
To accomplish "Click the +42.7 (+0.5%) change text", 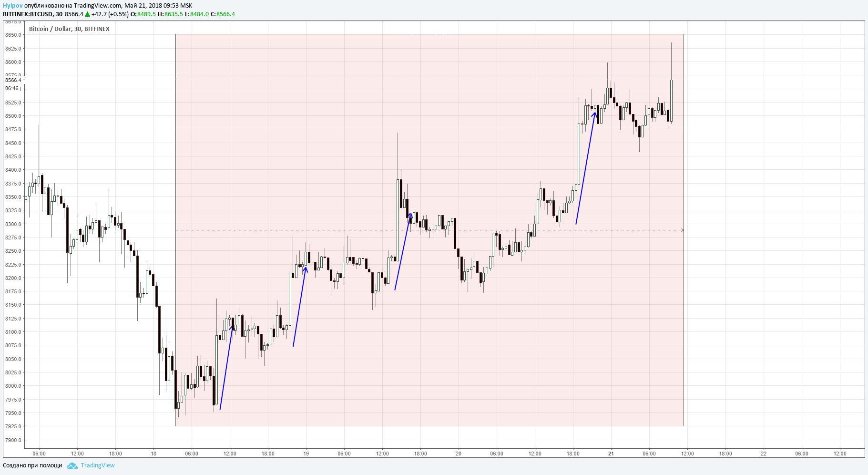I will click(x=110, y=14).
